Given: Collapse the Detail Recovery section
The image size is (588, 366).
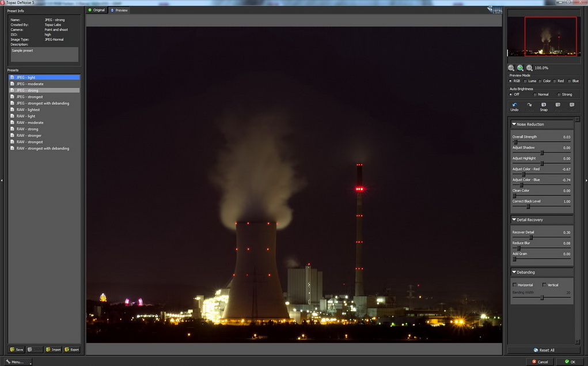Looking at the screenshot, I should coord(514,220).
